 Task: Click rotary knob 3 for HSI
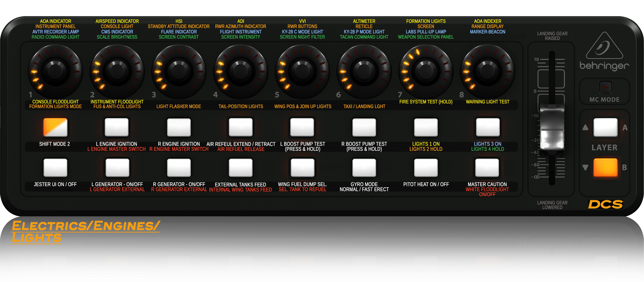click(179, 71)
